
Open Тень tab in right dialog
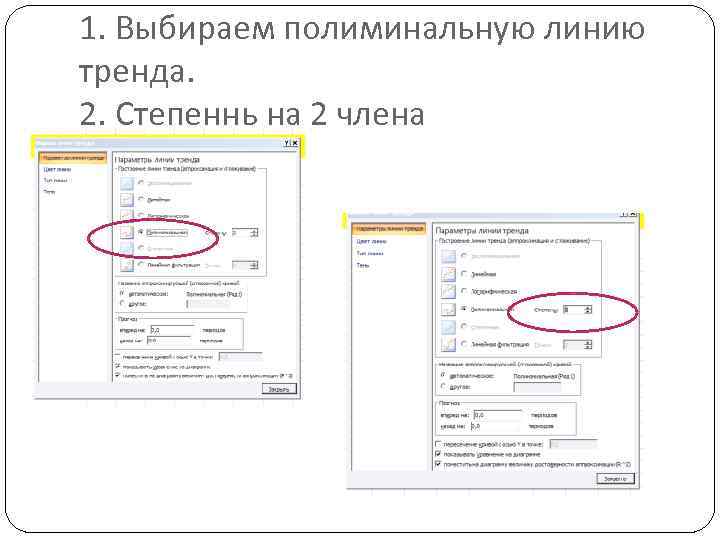coord(363,265)
